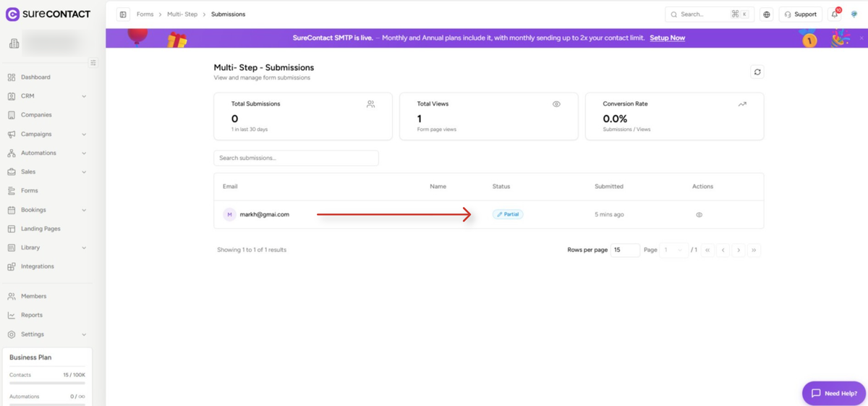The height and width of the screenshot is (406, 868).
Task: Select the markh@gmai.com email
Action: click(x=265, y=214)
